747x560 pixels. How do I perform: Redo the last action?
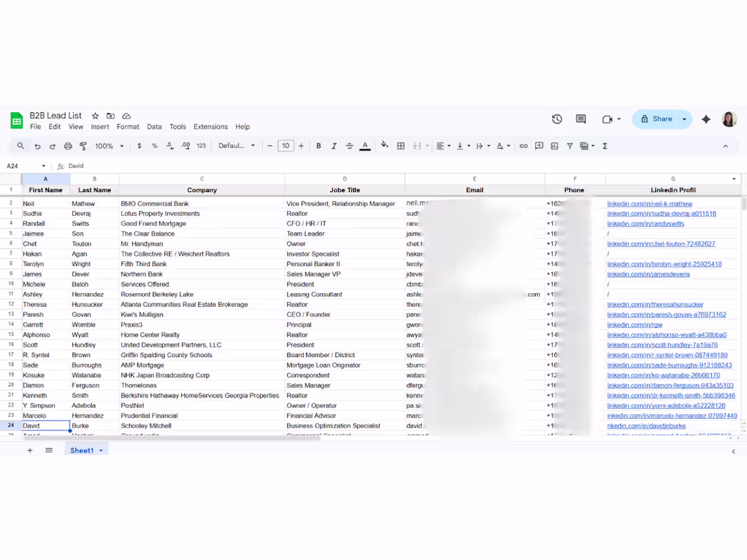tap(52, 146)
